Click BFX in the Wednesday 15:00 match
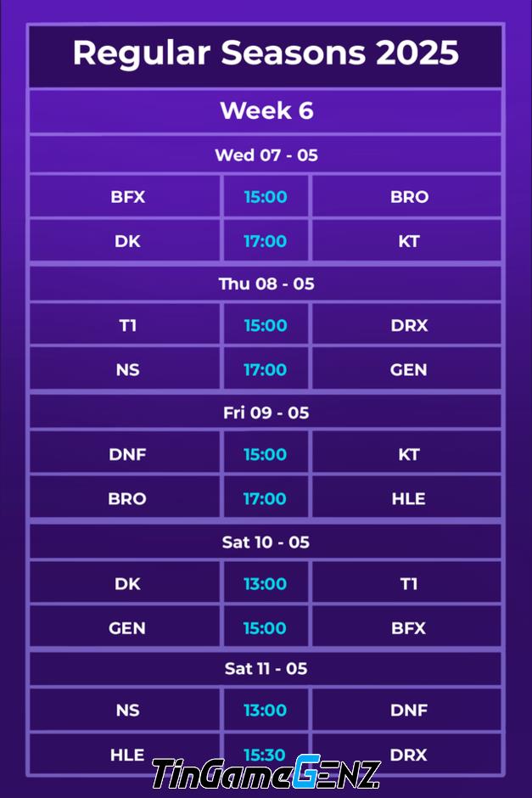The image size is (532, 798). (x=127, y=197)
